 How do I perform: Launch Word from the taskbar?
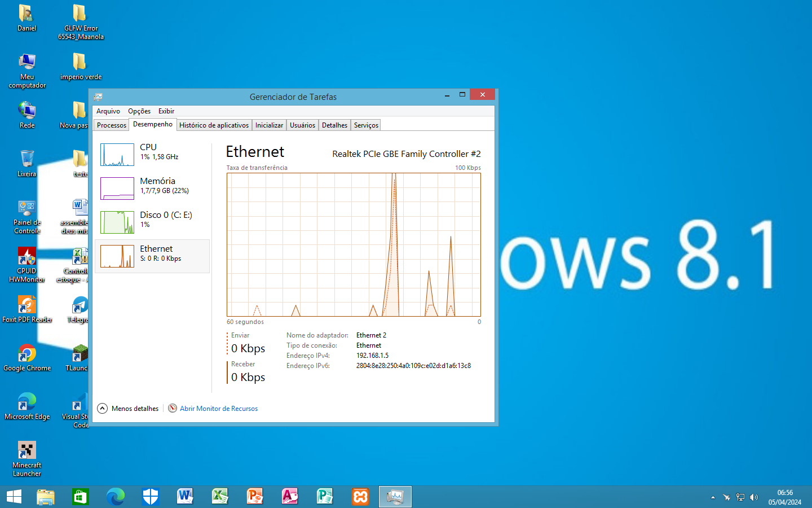pos(185,497)
